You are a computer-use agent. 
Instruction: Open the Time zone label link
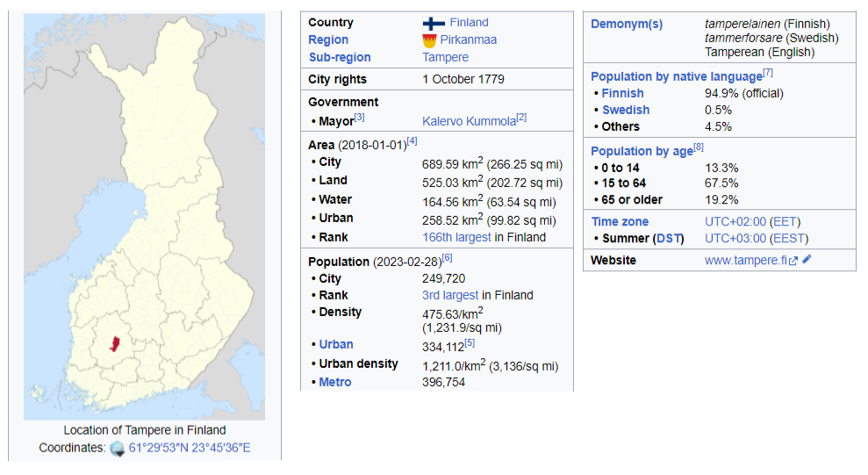(x=620, y=221)
